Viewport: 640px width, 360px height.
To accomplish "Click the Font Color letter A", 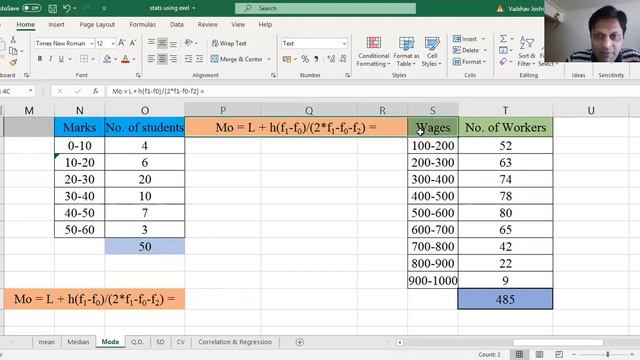I will click(125, 59).
